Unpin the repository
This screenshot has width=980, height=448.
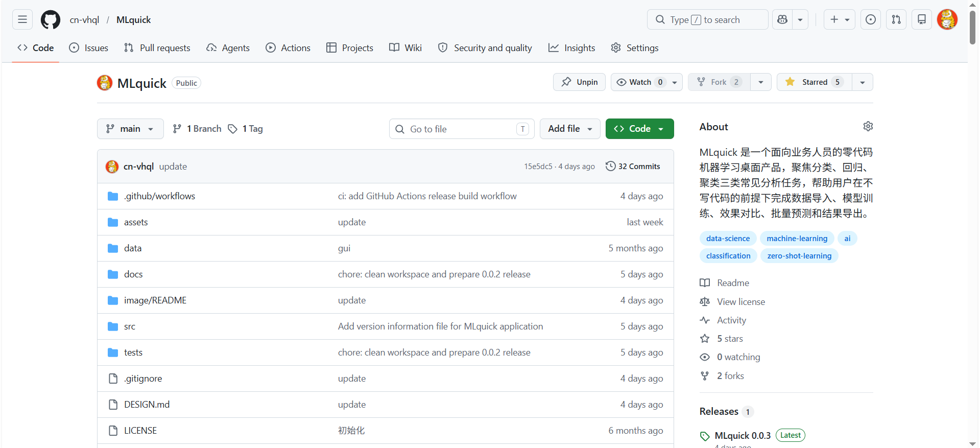pyautogui.click(x=579, y=82)
